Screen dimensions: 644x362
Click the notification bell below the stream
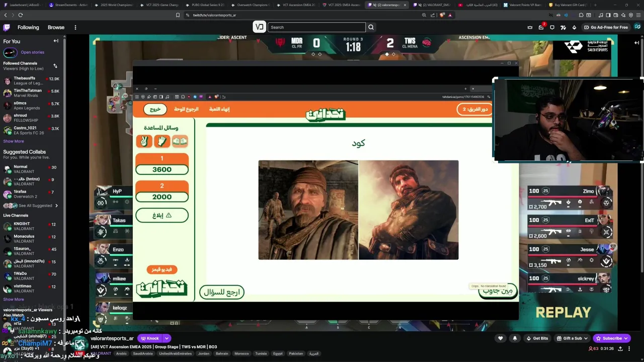click(515, 338)
